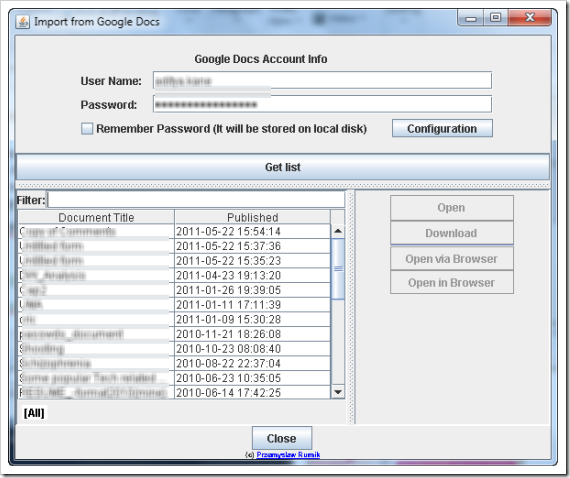Focus the Password field
This screenshot has height=478, width=570.
(x=322, y=104)
